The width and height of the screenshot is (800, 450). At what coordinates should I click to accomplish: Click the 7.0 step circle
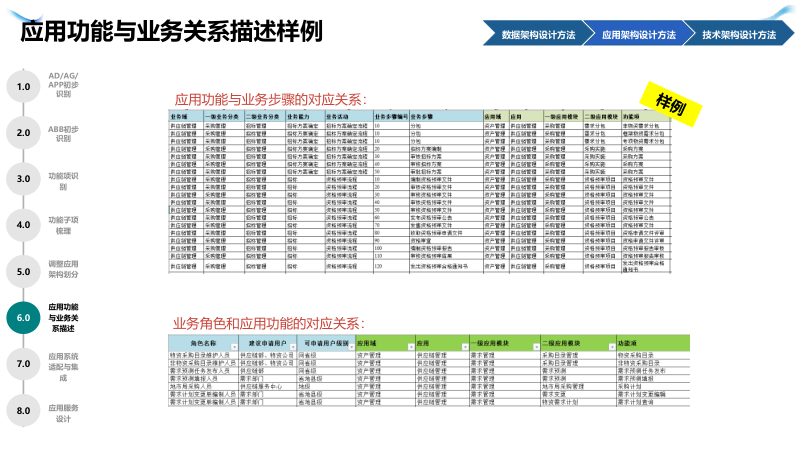tap(23, 364)
